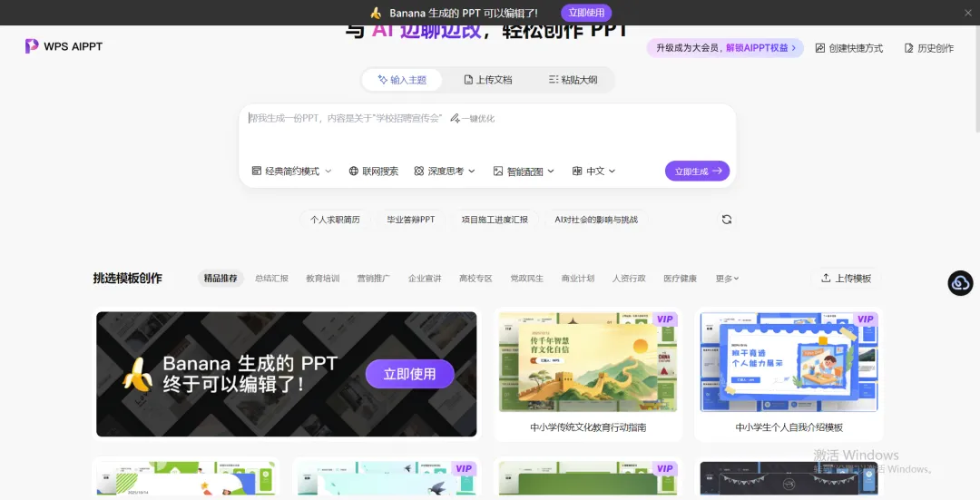
Task: Select the 营销推广 category tab
Action: (374, 278)
